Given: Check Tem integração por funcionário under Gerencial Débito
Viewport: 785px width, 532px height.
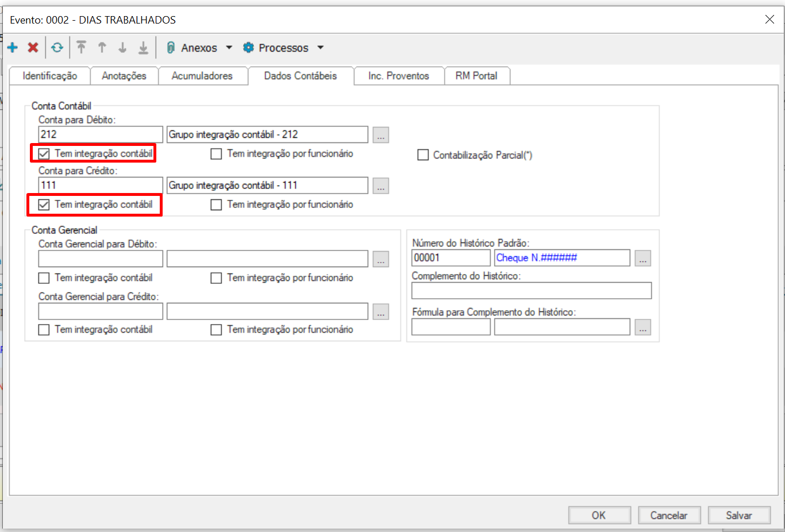Looking at the screenshot, I should (x=216, y=278).
